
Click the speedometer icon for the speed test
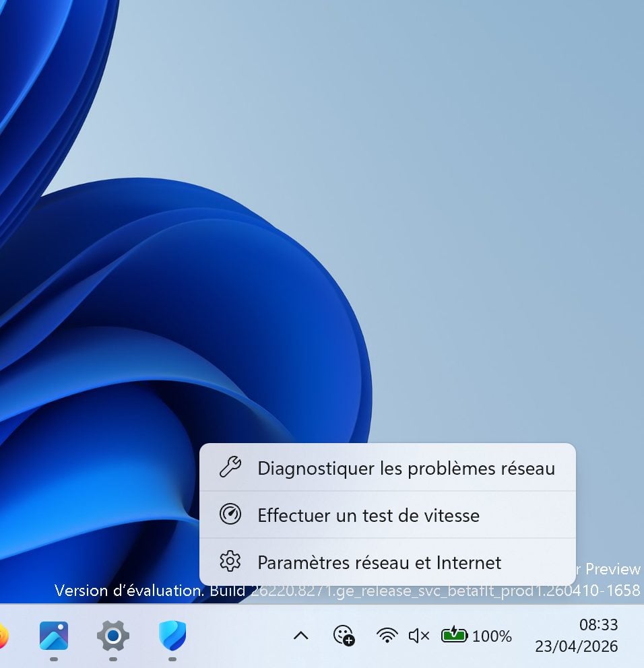point(230,515)
